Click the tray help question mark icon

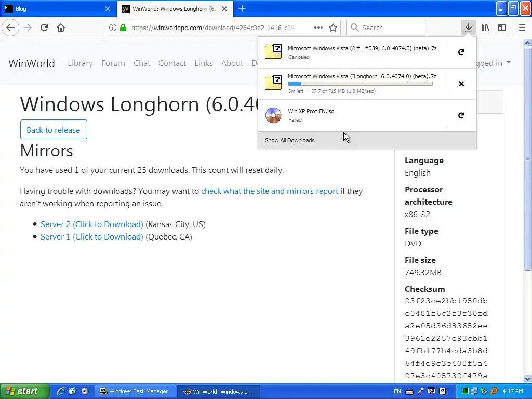point(443,391)
